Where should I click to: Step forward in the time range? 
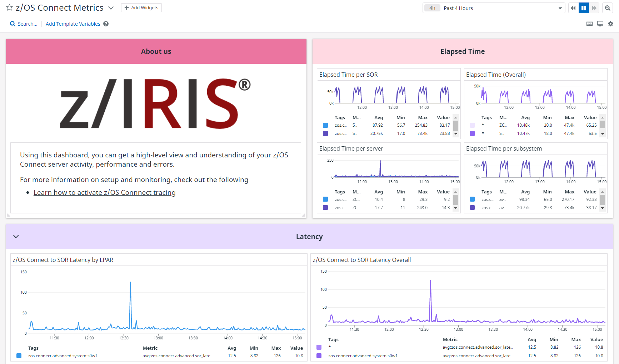click(594, 8)
